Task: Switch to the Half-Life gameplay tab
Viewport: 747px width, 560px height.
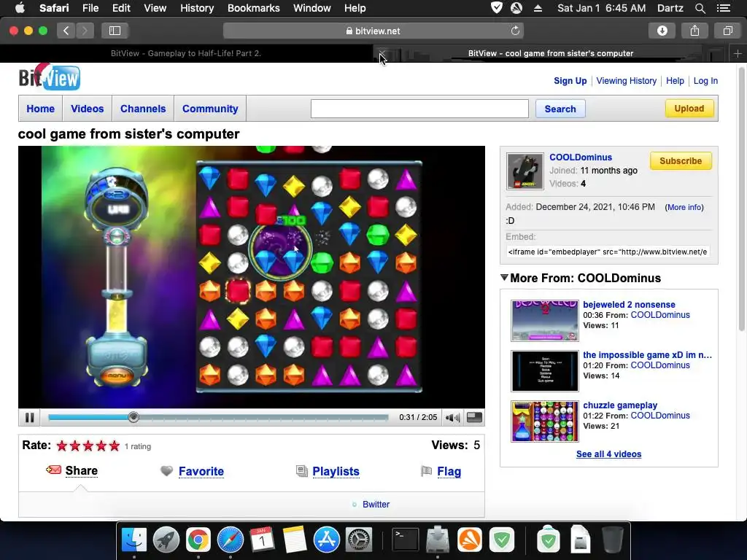Action: click(x=186, y=53)
